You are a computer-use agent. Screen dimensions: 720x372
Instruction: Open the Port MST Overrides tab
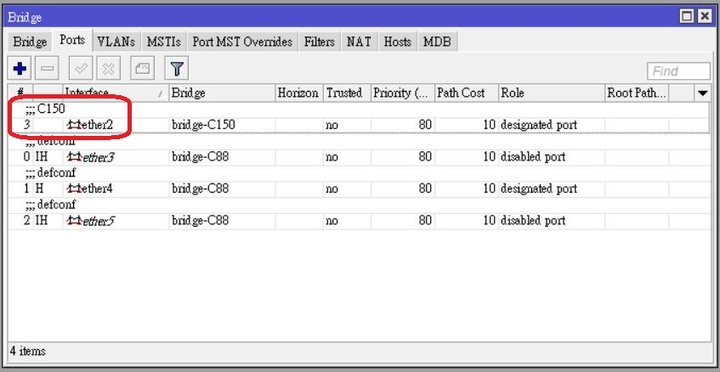coord(242,42)
